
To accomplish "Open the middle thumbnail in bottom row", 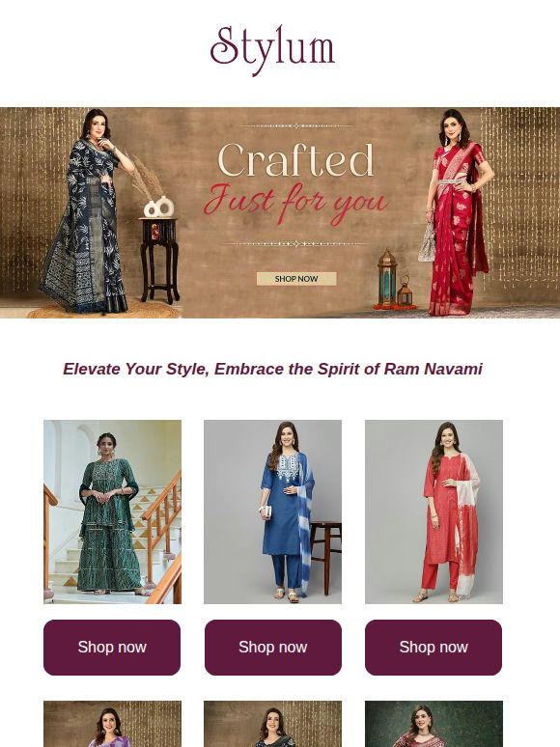I will 272,724.
